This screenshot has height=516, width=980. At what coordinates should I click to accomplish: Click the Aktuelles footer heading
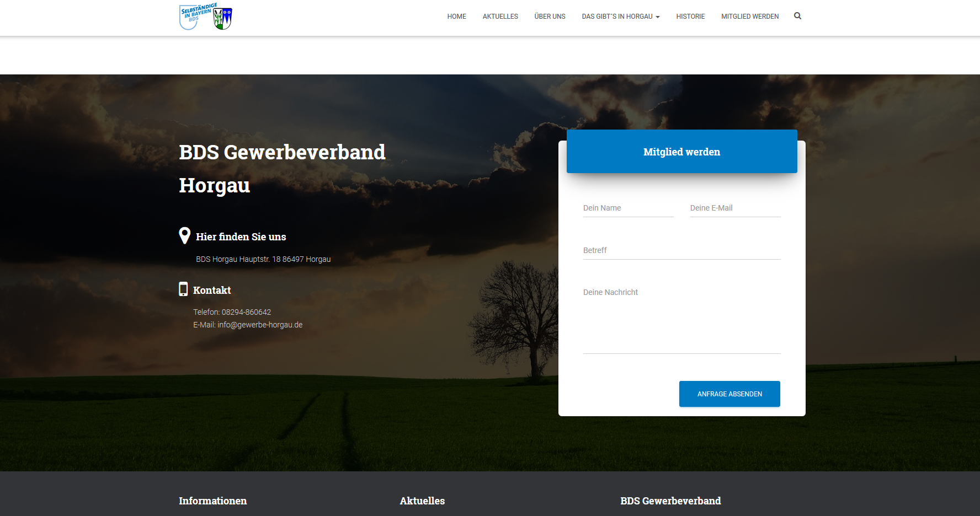click(422, 501)
